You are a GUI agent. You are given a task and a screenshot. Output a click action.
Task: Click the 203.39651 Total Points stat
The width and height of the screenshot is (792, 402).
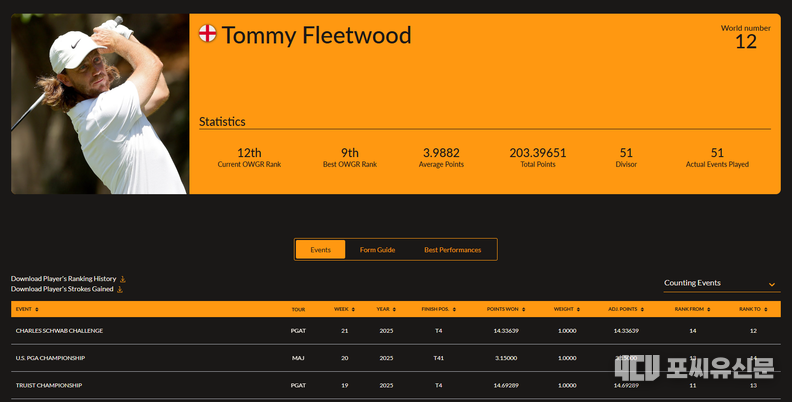[x=537, y=157]
